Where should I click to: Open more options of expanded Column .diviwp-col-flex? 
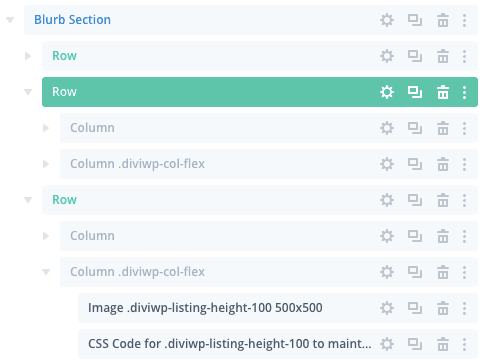[x=464, y=272]
